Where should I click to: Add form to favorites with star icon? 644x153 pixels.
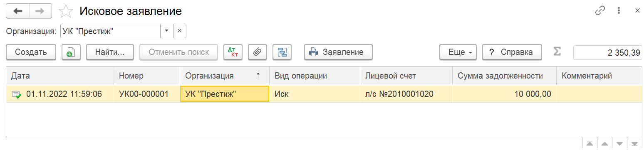(x=66, y=11)
